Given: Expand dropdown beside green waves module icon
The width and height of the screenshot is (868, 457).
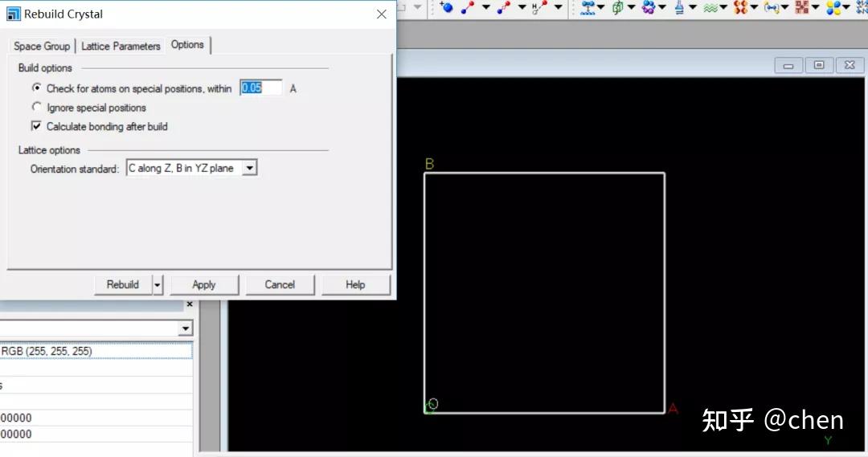Looking at the screenshot, I should pyautogui.click(x=723, y=7).
